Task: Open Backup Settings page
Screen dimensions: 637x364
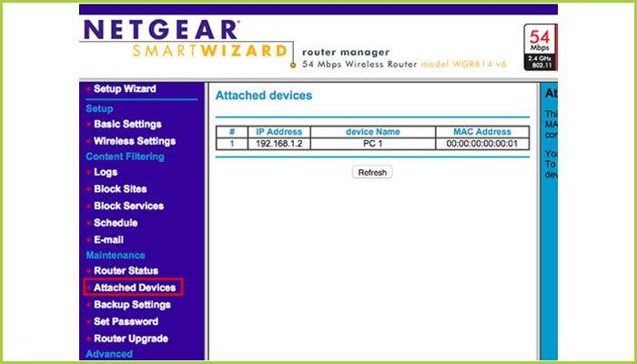Action: pos(132,305)
